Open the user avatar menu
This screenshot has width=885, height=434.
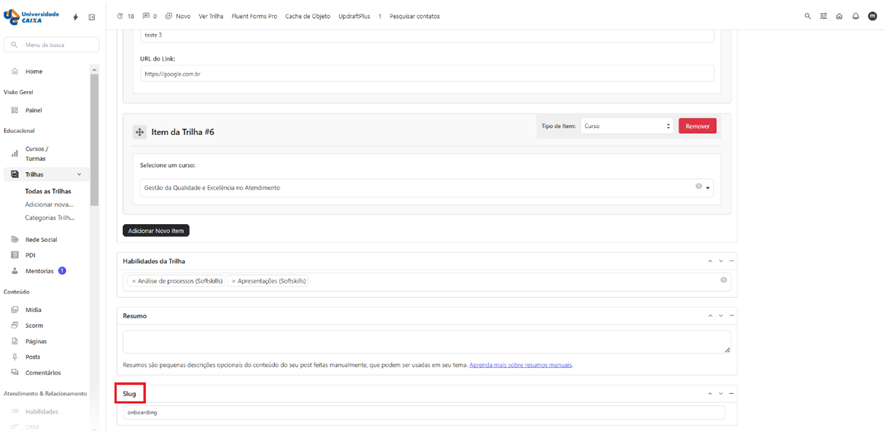click(x=872, y=16)
